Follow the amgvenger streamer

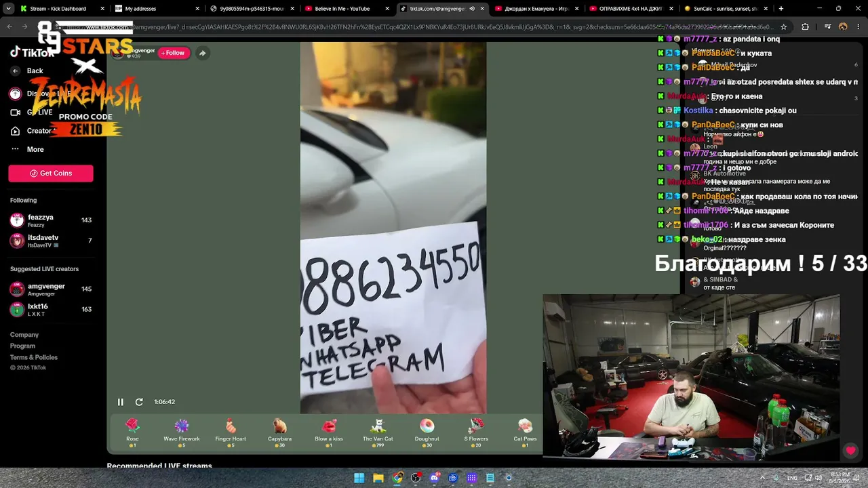coord(173,53)
